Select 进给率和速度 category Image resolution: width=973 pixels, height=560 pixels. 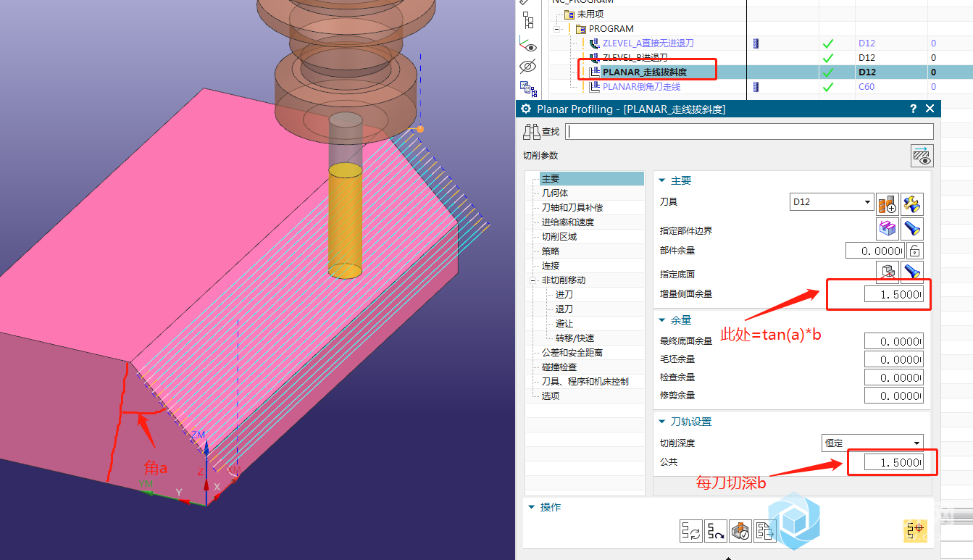click(x=568, y=222)
